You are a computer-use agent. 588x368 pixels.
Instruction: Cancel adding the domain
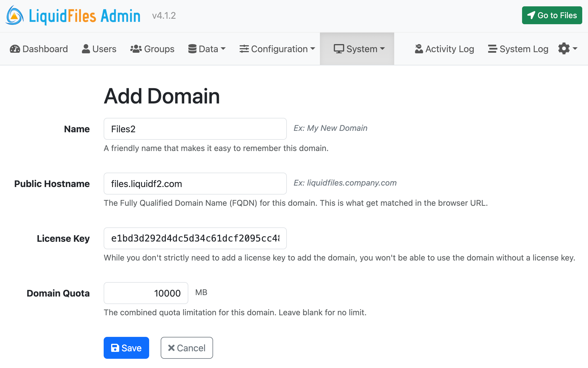tap(187, 348)
